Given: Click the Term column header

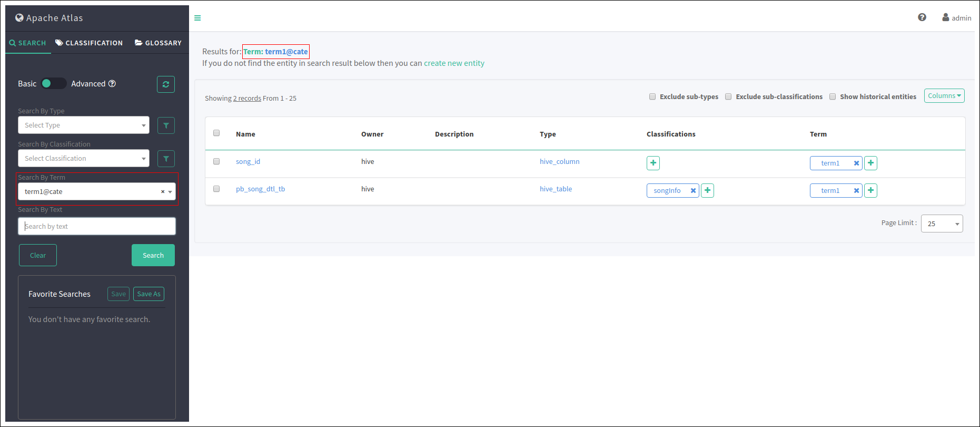Looking at the screenshot, I should pyautogui.click(x=818, y=134).
